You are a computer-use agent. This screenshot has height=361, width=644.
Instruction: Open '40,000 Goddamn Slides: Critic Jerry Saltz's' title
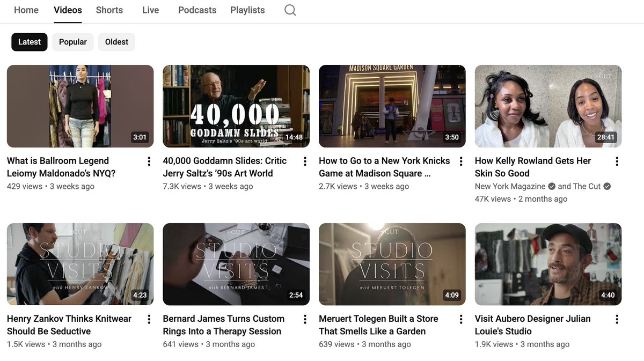coord(225,167)
